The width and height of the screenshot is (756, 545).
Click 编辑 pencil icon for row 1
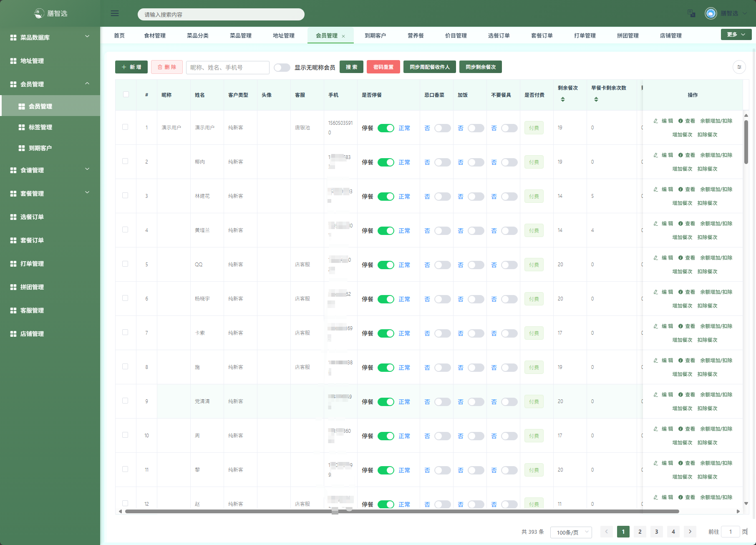[656, 121]
